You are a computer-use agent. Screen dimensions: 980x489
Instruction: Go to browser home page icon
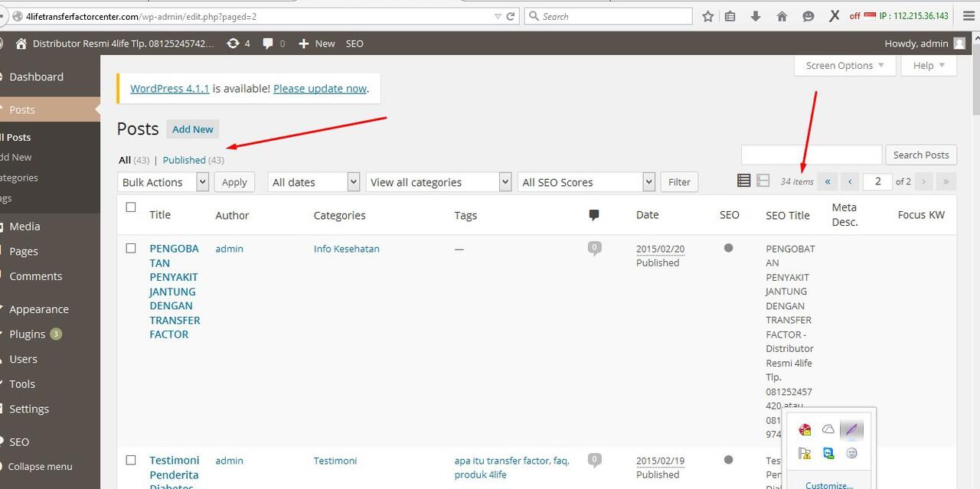782,16
